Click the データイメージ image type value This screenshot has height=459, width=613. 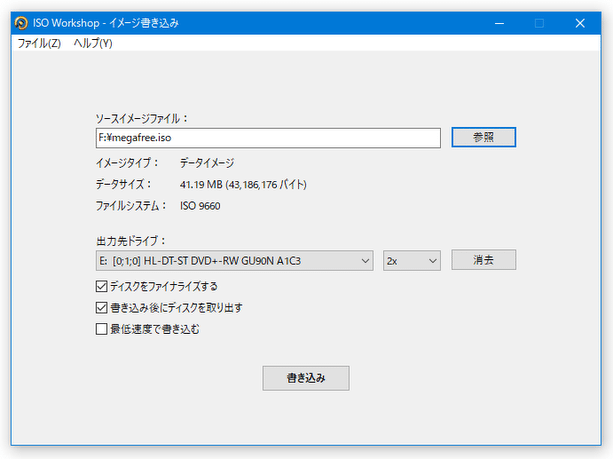tap(207, 162)
